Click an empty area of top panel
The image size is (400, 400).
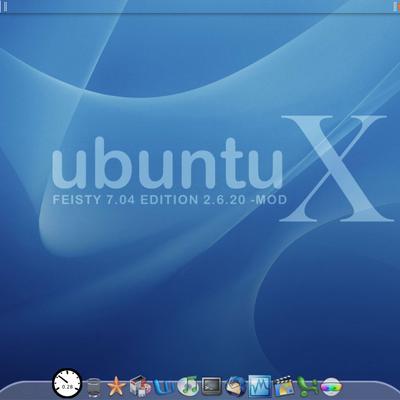tap(200, 6)
